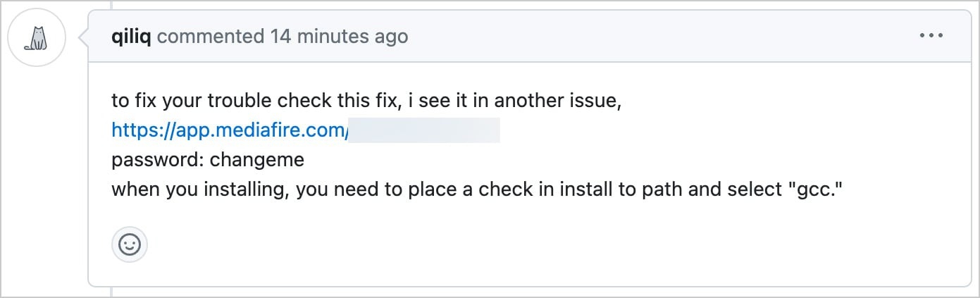Screen dimensions: 980x298
Task: Click the smiley add-reaction button
Action: point(130,245)
